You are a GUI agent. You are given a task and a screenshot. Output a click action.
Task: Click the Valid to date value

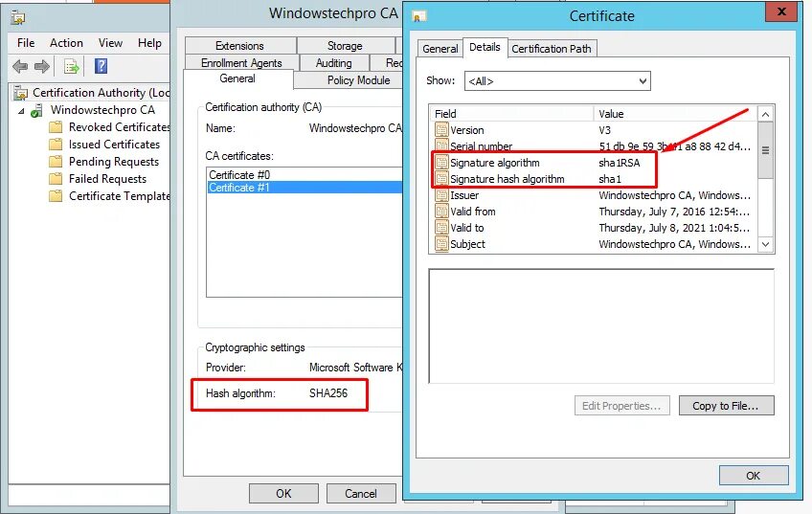point(674,228)
